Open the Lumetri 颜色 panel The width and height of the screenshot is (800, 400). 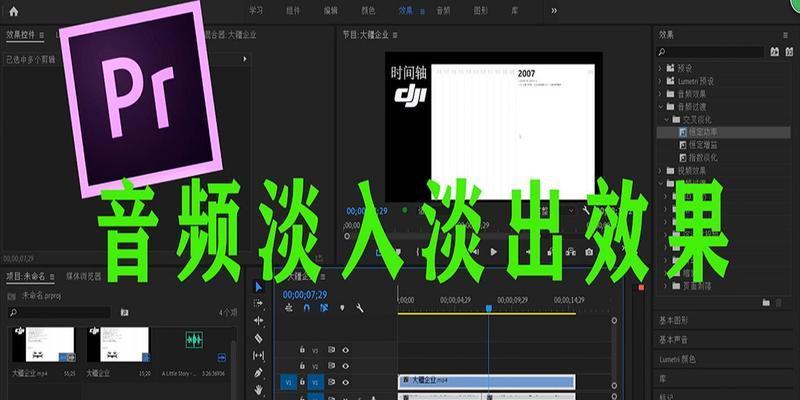coord(677,359)
